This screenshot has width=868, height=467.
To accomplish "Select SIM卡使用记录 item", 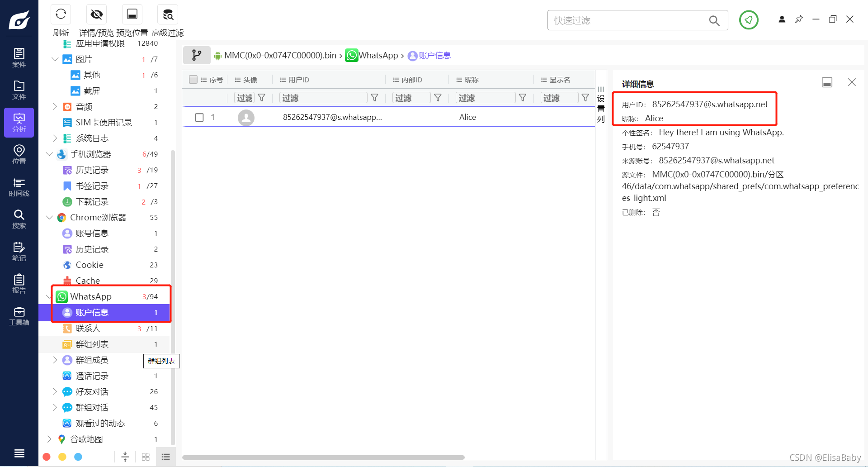I will click(104, 123).
